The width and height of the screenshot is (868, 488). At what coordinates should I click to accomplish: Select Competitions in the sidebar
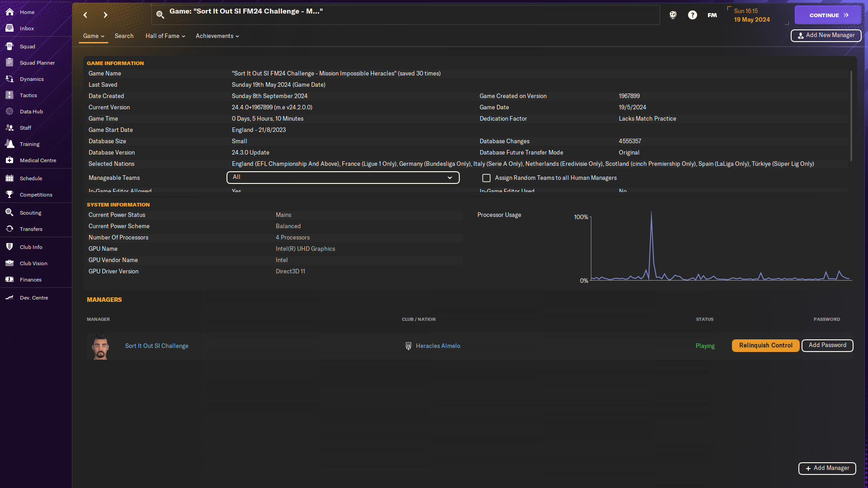(36, 195)
